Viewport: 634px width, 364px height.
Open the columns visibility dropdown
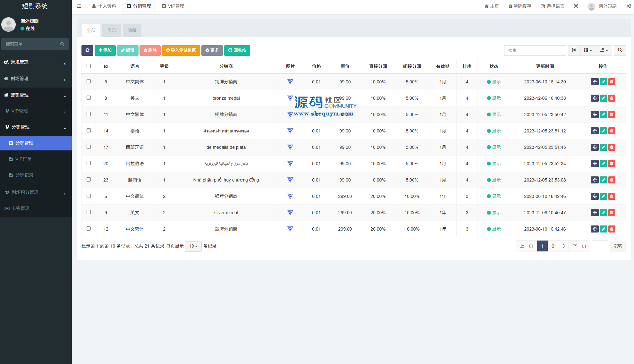pos(588,50)
